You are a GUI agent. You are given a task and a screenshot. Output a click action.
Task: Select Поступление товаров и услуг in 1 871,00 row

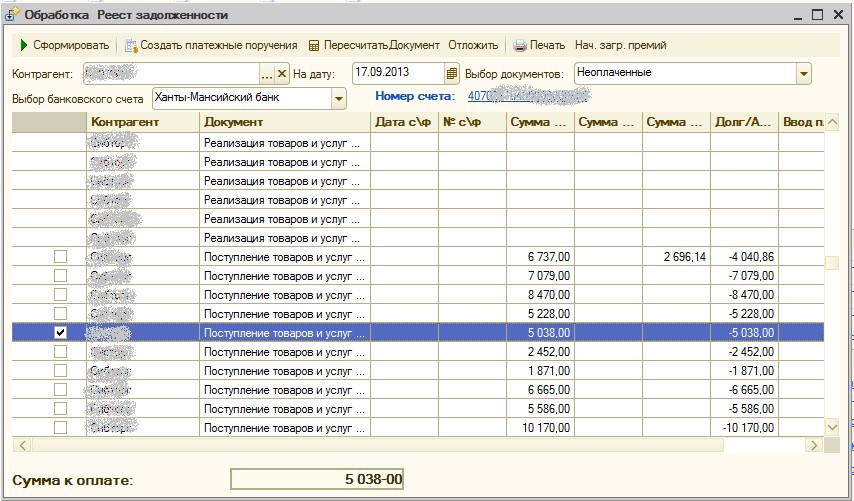coord(285,371)
